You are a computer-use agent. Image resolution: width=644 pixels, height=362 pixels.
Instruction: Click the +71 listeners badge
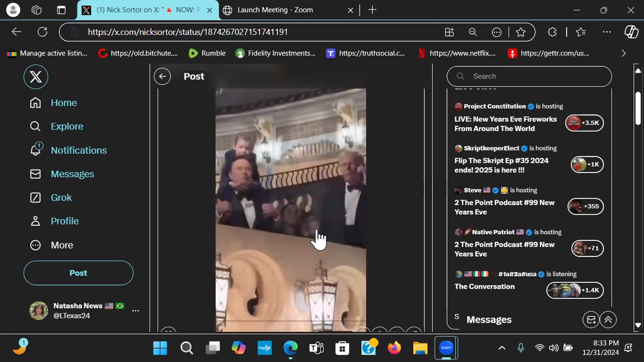(x=587, y=248)
